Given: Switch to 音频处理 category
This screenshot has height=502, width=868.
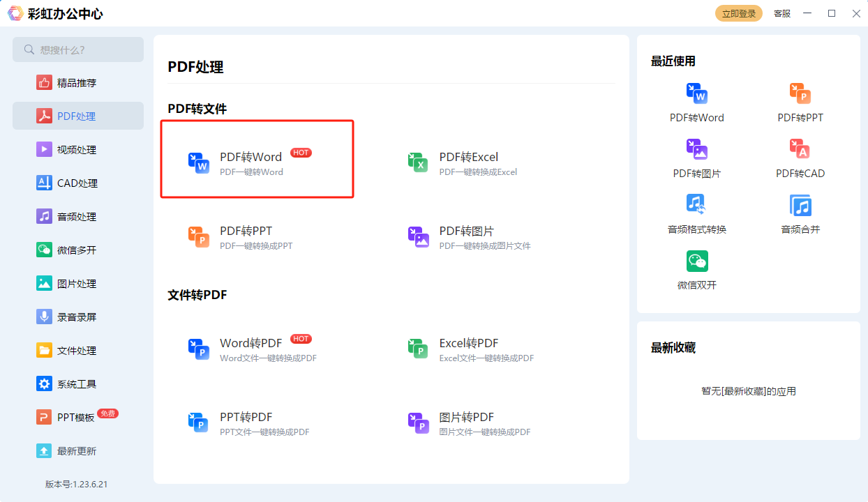Looking at the screenshot, I should [x=78, y=217].
